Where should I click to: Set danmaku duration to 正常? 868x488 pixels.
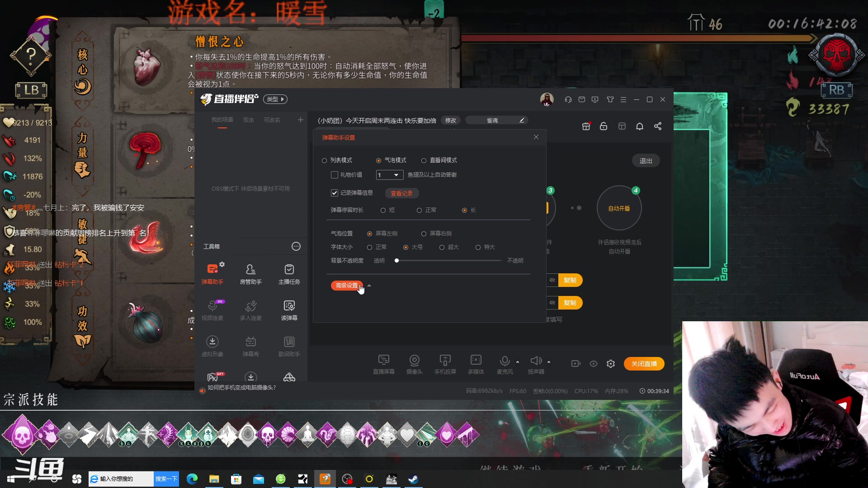419,210
